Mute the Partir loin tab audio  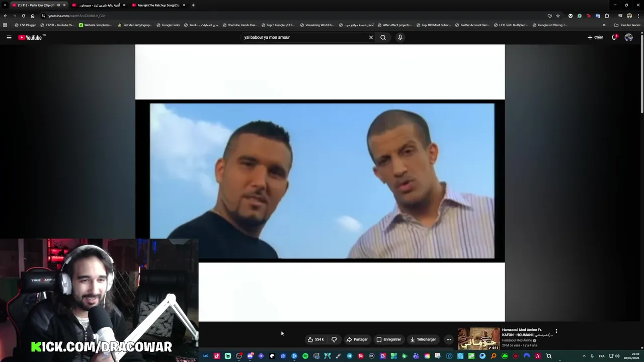tap(58, 5)
